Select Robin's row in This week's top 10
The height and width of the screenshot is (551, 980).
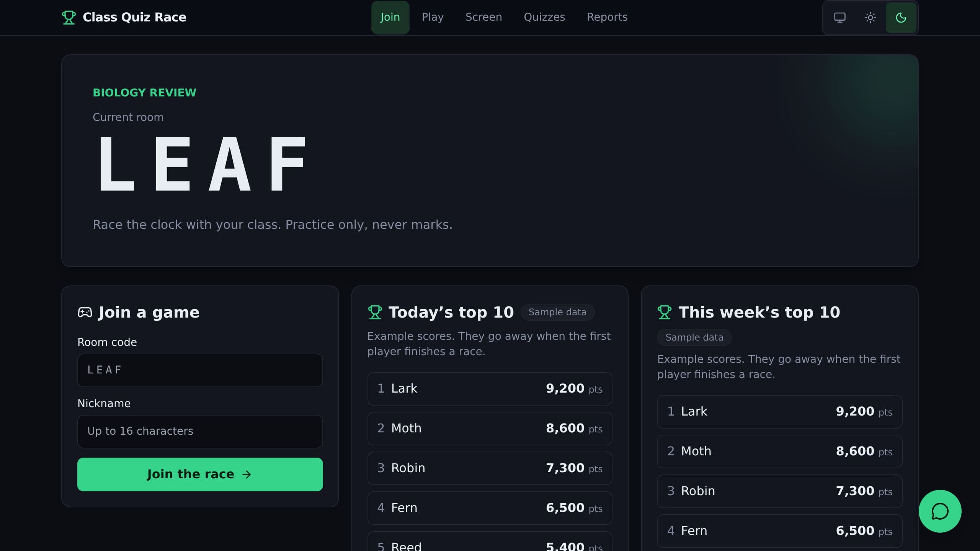(779, 491)
